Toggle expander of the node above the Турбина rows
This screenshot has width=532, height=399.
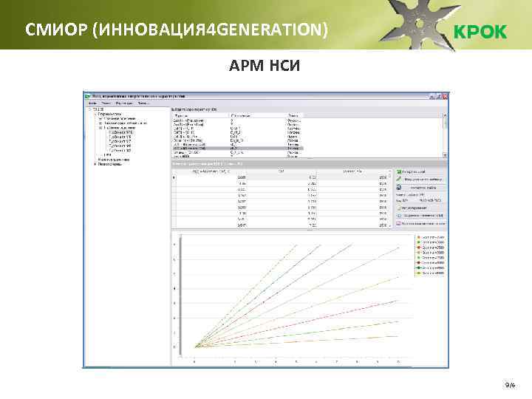100,128
